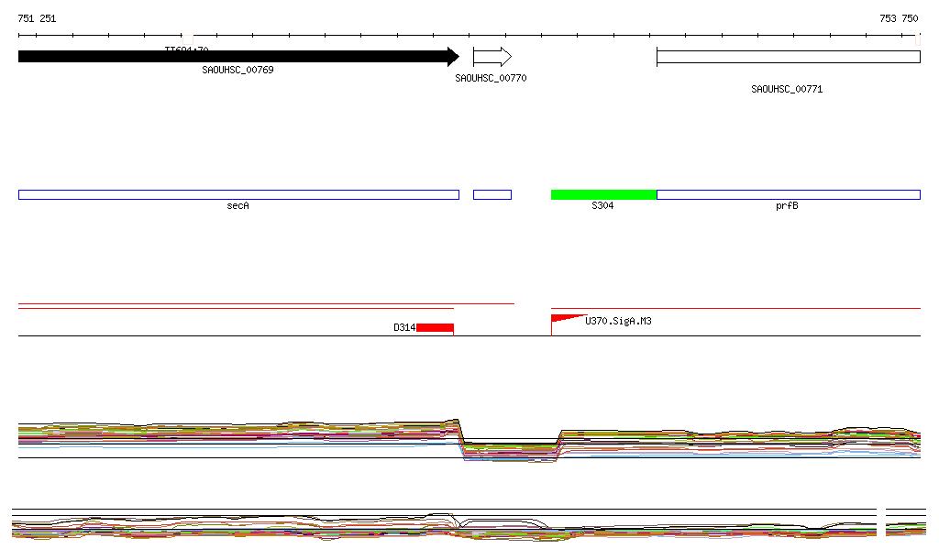Click small blue box right of secA
The image size is (939, 560).
(492, 194)
